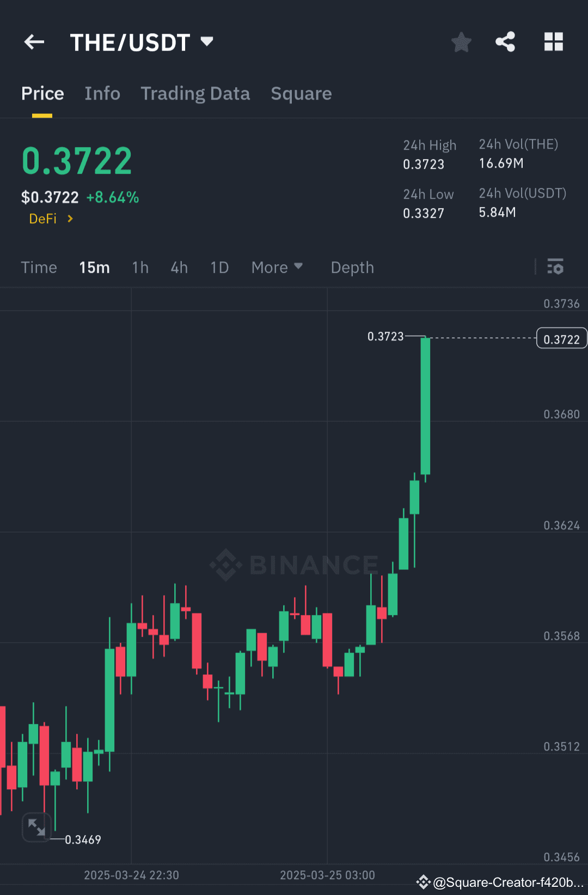Open the Info section
This screenshot has width=588, height=895.
click(x=102, y=94)
